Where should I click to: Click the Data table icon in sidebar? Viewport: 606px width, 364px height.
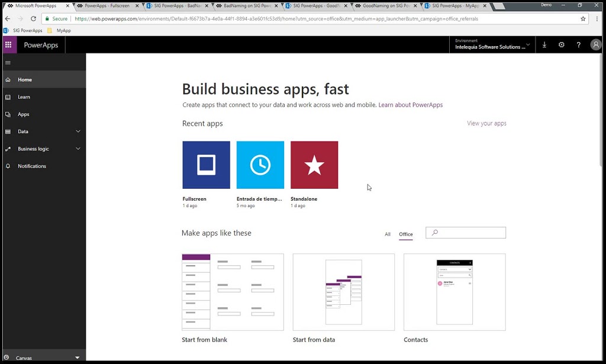tap(8, 131)
